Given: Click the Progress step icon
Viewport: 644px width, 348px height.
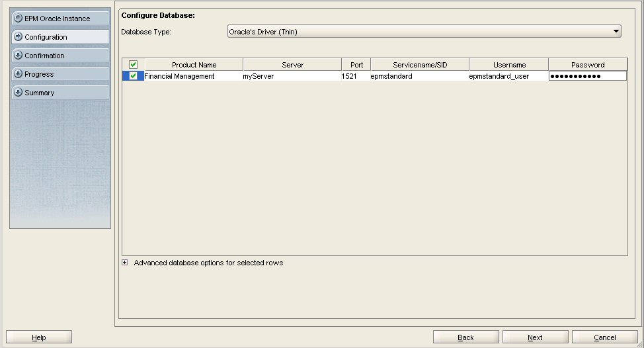Looking at the screenshot, I should [18, 74].
